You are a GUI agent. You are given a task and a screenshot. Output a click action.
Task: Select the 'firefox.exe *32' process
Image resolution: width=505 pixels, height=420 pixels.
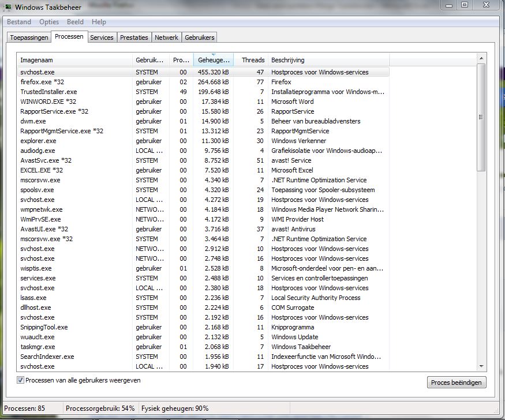[203, 82]
